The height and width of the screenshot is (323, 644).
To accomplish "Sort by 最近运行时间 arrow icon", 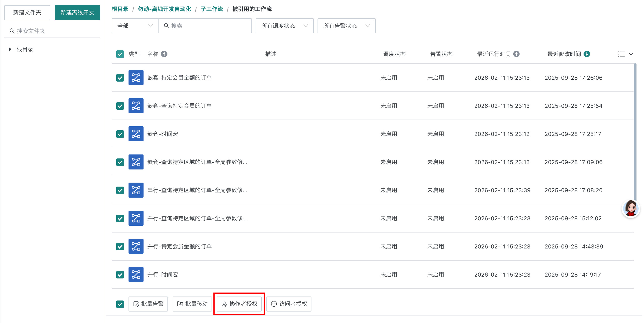I will point(516,54).
